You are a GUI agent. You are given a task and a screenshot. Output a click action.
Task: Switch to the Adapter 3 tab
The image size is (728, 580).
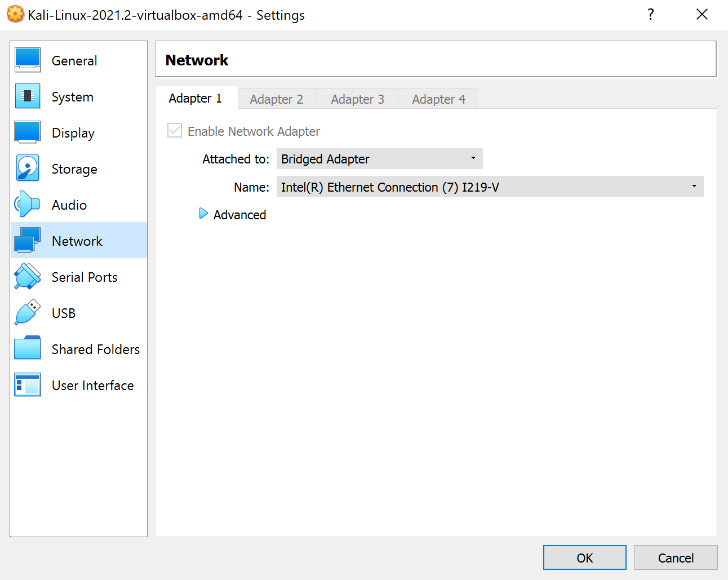(x=358, y=99)
